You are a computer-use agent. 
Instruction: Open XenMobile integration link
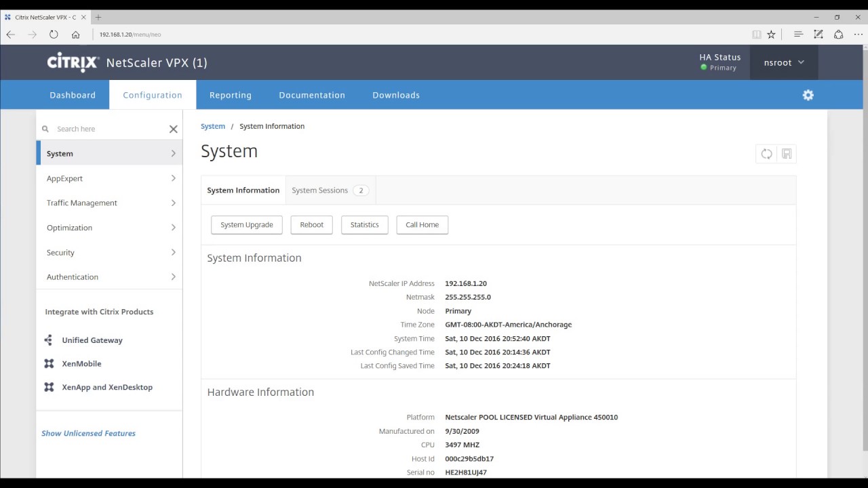(x=81, y=364)
